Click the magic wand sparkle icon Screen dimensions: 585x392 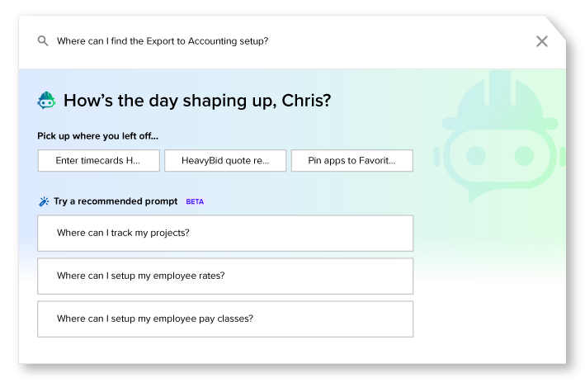[x=44, y=201]
